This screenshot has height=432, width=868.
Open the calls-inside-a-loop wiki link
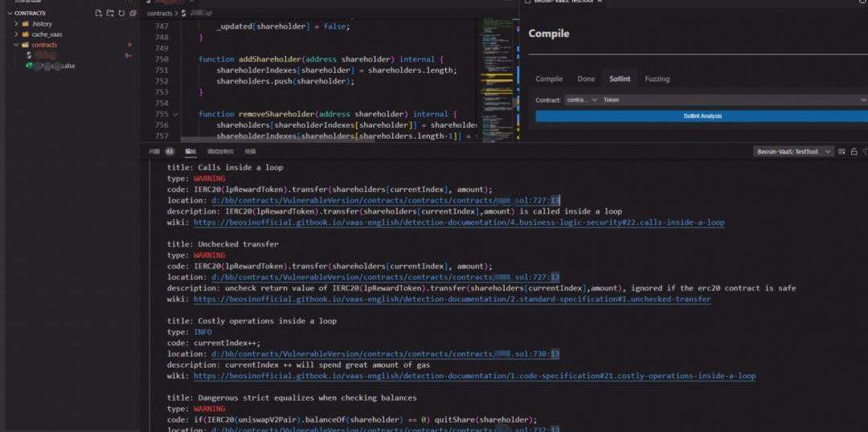[458, 222]
